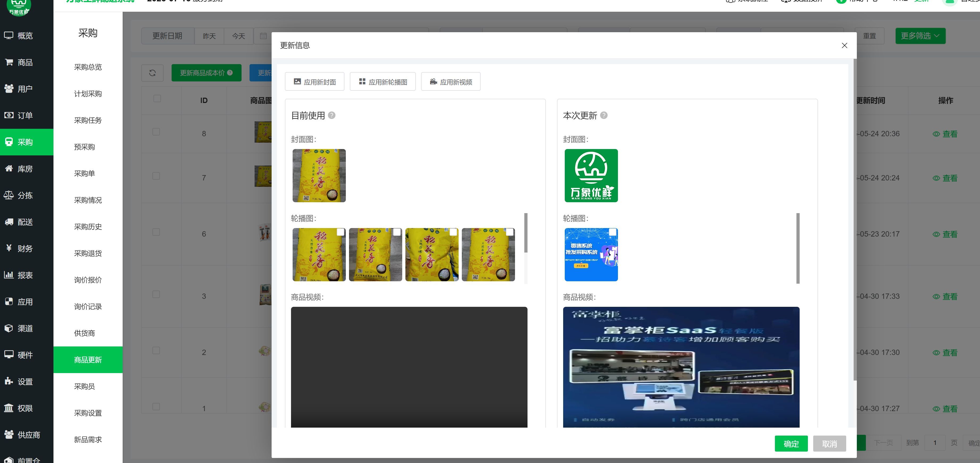
Task: Click the refresh icon button in the toolbar
Action: point(152,73)
